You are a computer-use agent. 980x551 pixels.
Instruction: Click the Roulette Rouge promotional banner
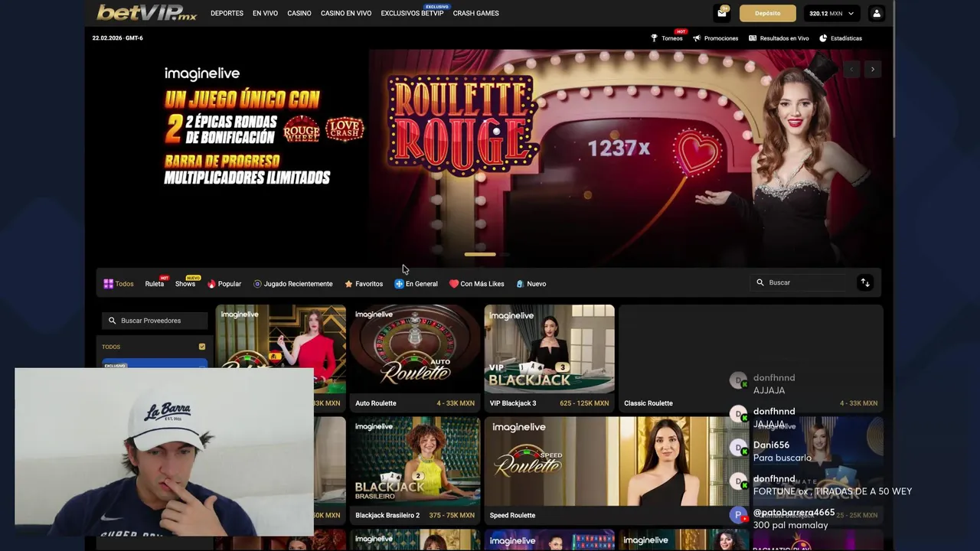(x=489, y=158)
